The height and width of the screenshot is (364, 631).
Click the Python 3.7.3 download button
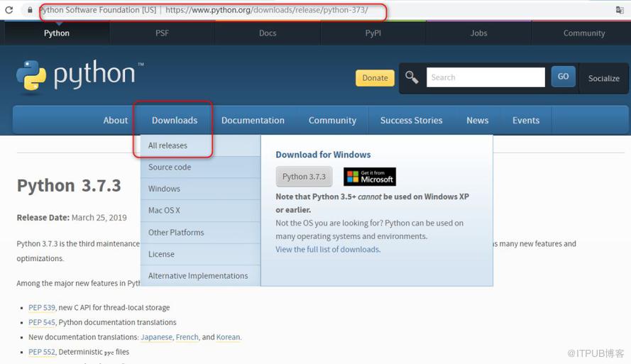[304, 177]
